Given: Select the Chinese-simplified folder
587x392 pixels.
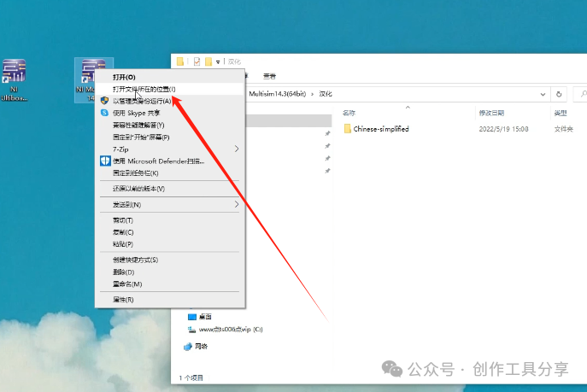Looking at the screenshot, I should click(x=377, y=129).
